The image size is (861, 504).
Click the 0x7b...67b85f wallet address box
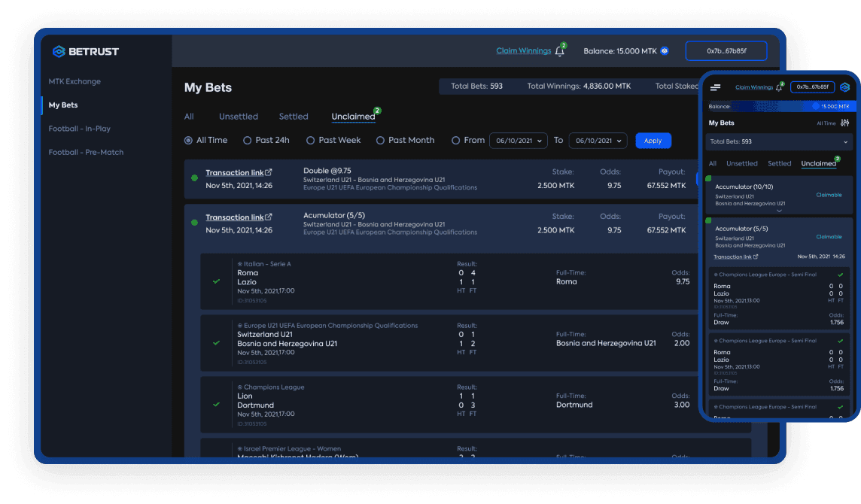click(726, 51)
